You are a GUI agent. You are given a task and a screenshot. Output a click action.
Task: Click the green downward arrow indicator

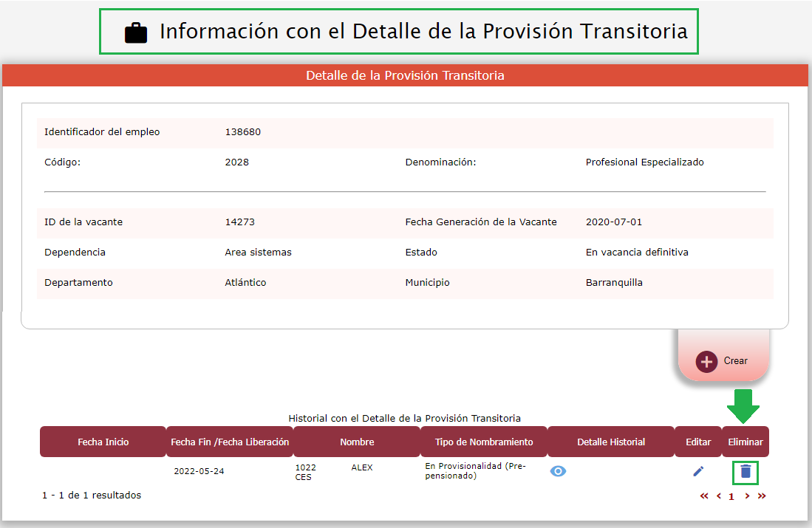click(x=743, y=405)
